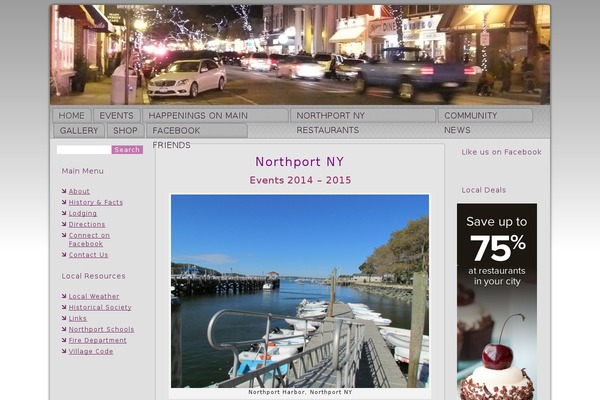Open the Village Code link
The image size is (600, 400).
(x=91, y=351)
